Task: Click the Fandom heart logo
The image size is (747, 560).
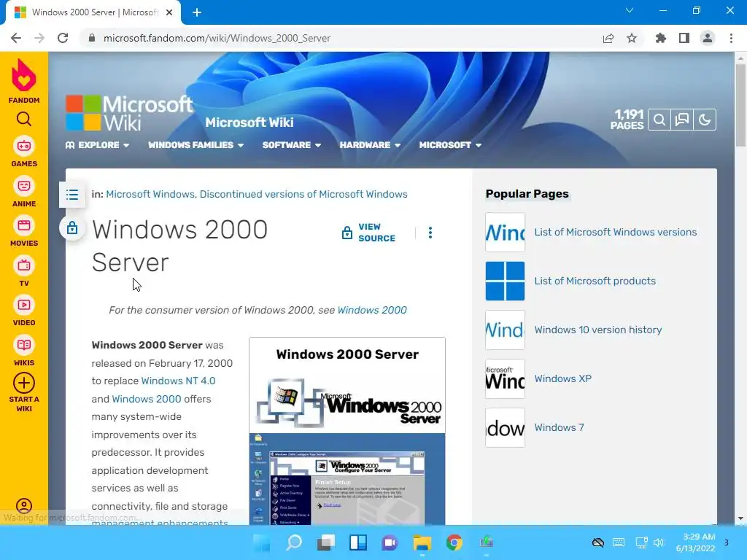Action: click(x=24, y=76)
